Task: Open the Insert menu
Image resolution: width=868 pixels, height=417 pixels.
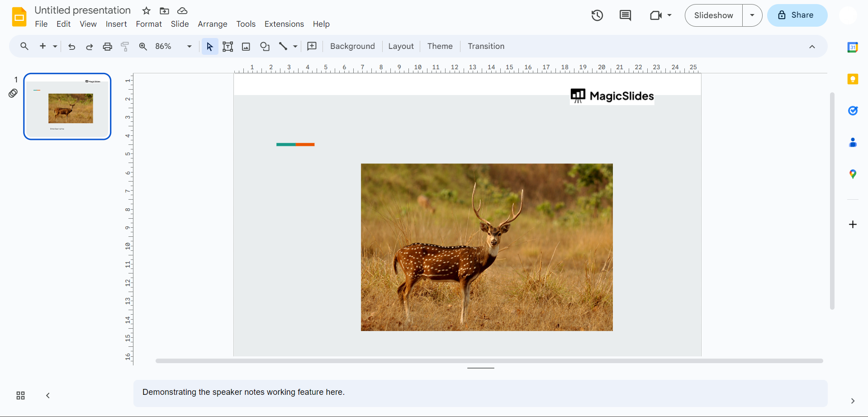Action: (116, 24)
